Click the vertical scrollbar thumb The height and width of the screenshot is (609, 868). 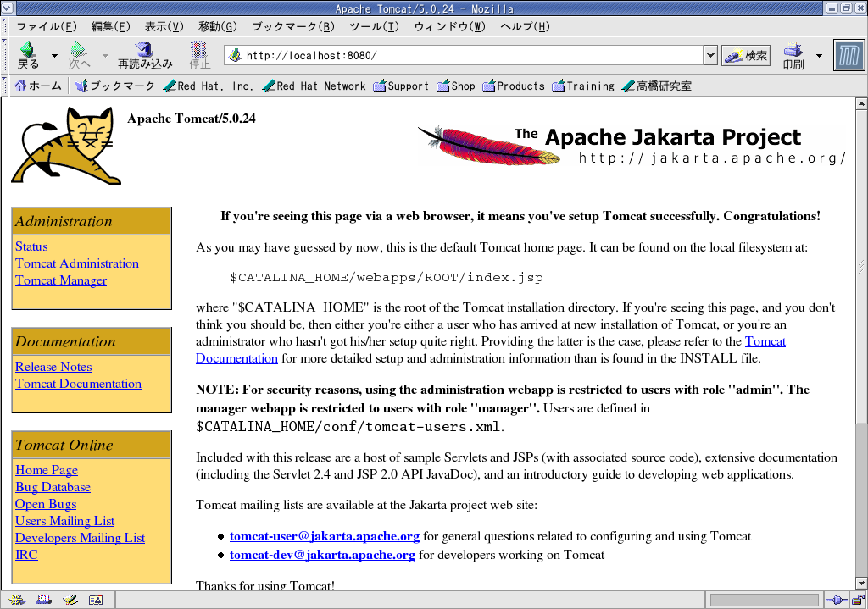click(861, 267)
